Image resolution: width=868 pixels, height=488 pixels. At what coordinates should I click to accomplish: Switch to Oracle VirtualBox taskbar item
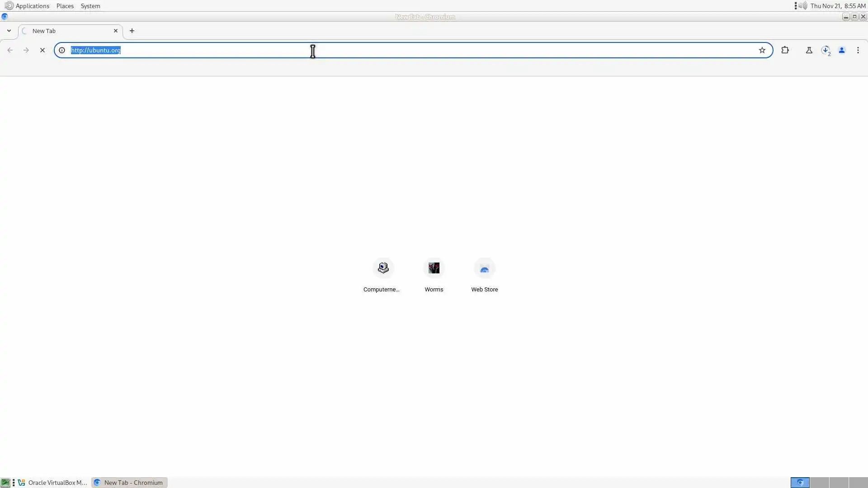pyautogui.click(x=53, y=483)
